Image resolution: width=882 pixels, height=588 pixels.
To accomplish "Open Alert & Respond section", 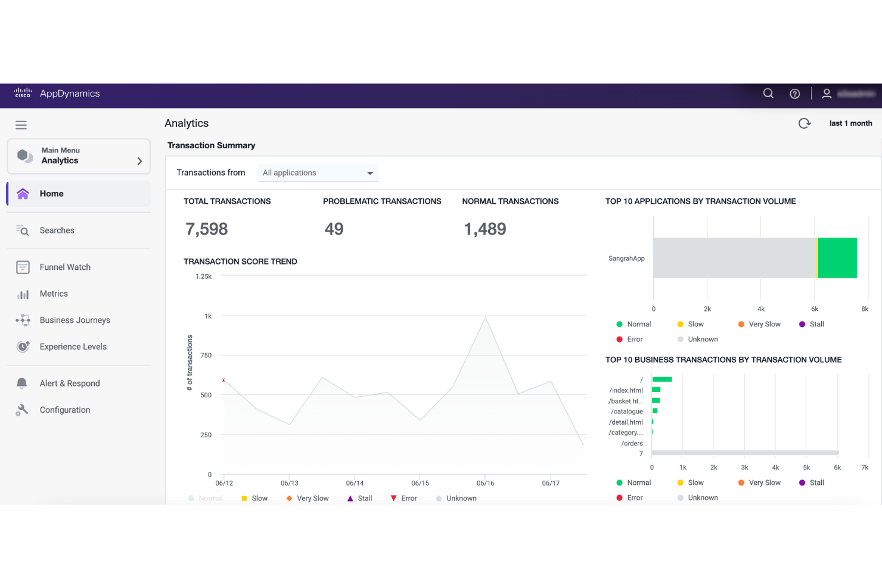I will [70, 384].
